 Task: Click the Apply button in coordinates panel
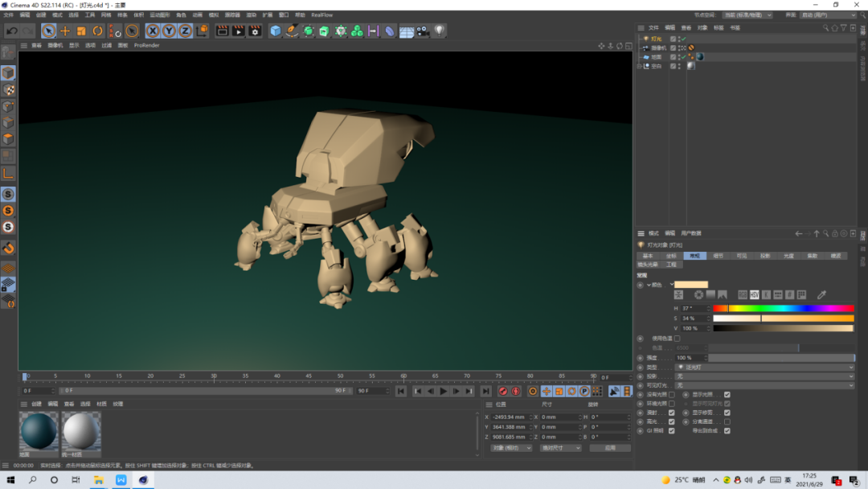pos(609,448)
